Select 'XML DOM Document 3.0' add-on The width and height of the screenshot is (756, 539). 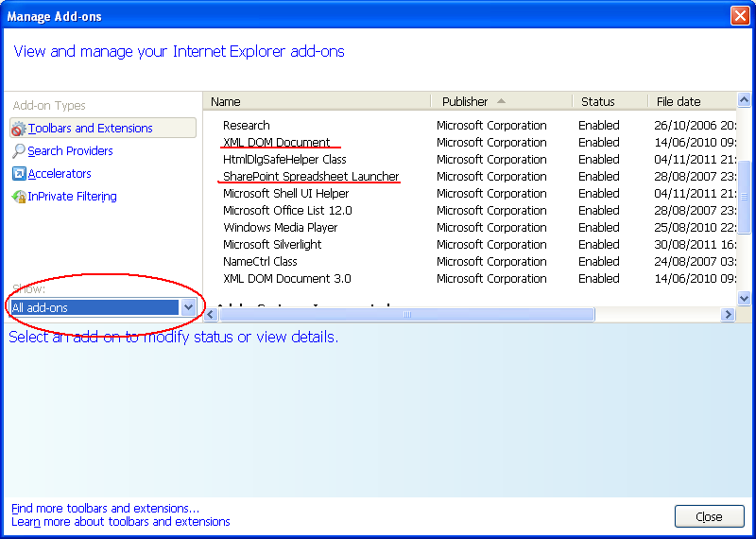tap(287, 278)
